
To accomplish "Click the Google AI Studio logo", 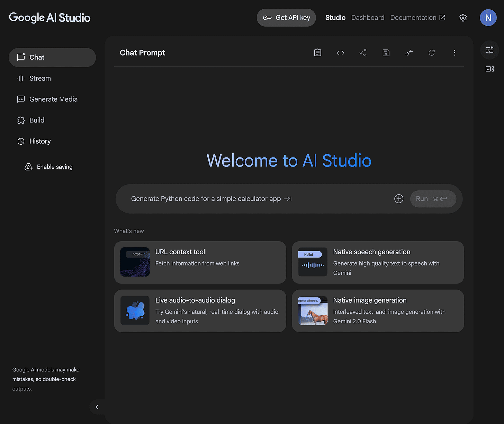I will (49, 17).
